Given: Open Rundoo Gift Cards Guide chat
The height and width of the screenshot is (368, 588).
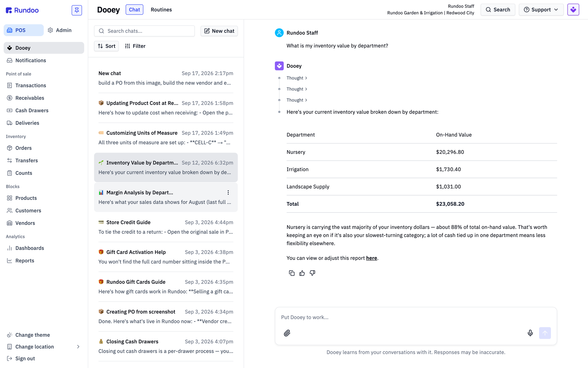Looking at the screenshot, I should pyautogui.click(x=166, y=287).
